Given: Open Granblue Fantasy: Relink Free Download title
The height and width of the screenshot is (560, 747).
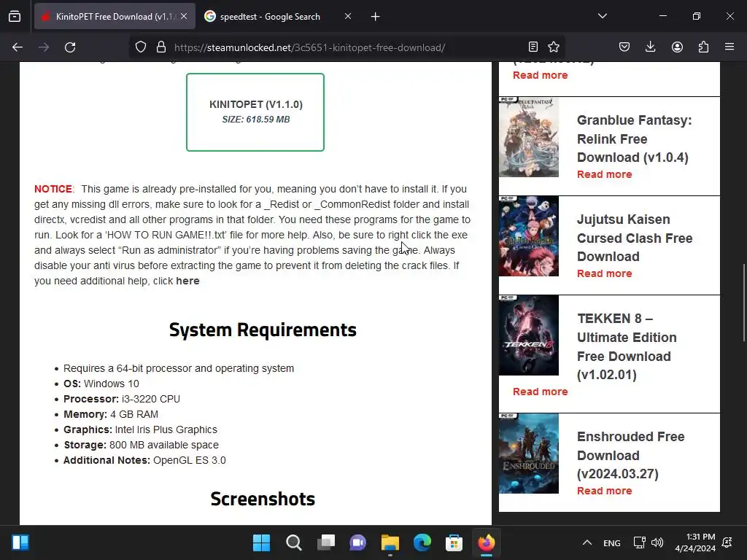Looking at the screenshot, I should (635, 139).
